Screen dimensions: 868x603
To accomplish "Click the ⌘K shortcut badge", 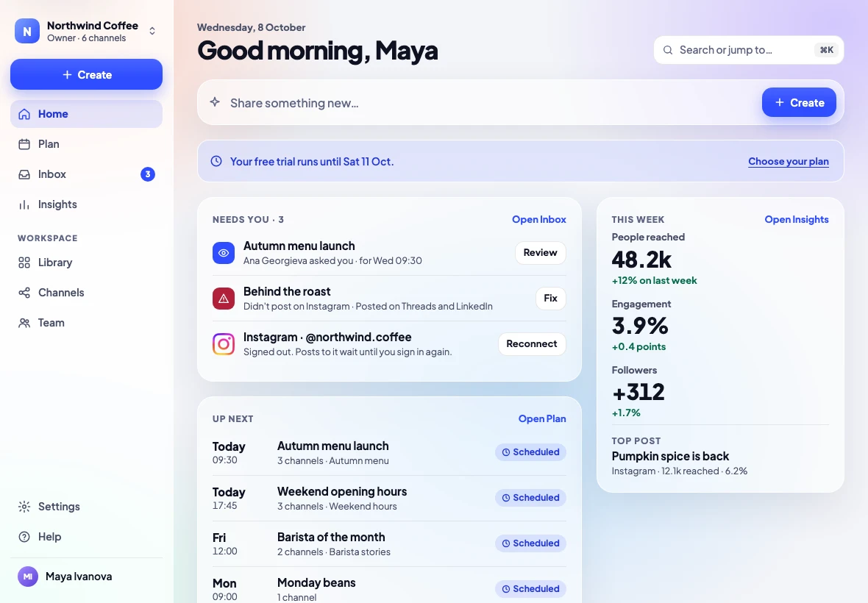I will coord(827,50).
